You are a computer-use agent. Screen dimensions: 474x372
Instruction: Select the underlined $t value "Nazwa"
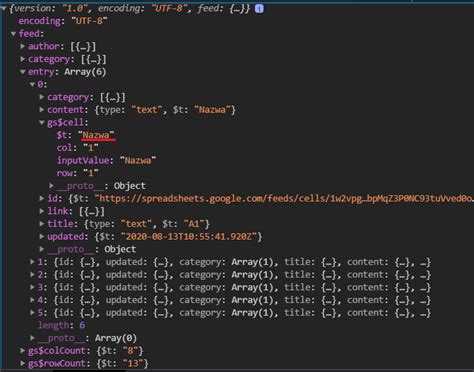point(97,135)
